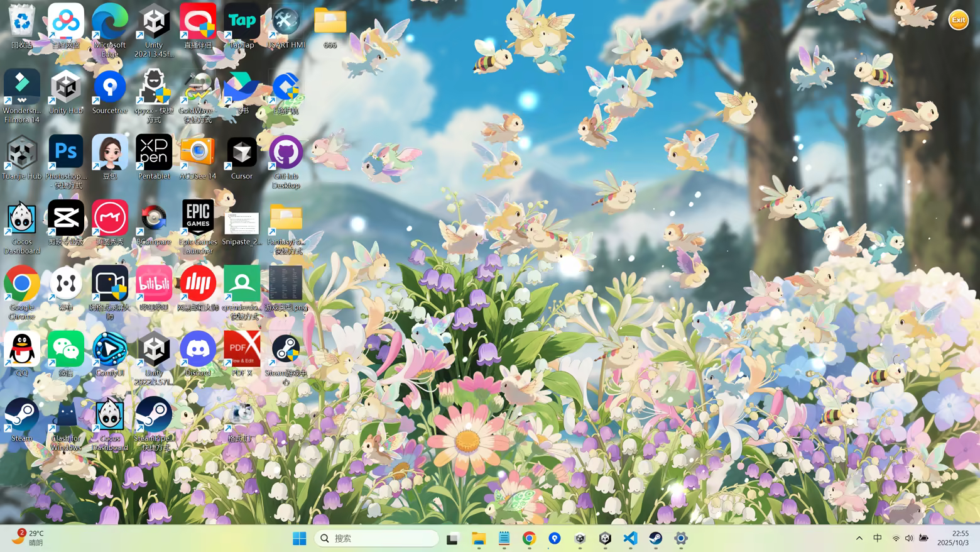Open Wondershare Filmora 14 shortcut
The image size is (980, 552).
point(22,87)
